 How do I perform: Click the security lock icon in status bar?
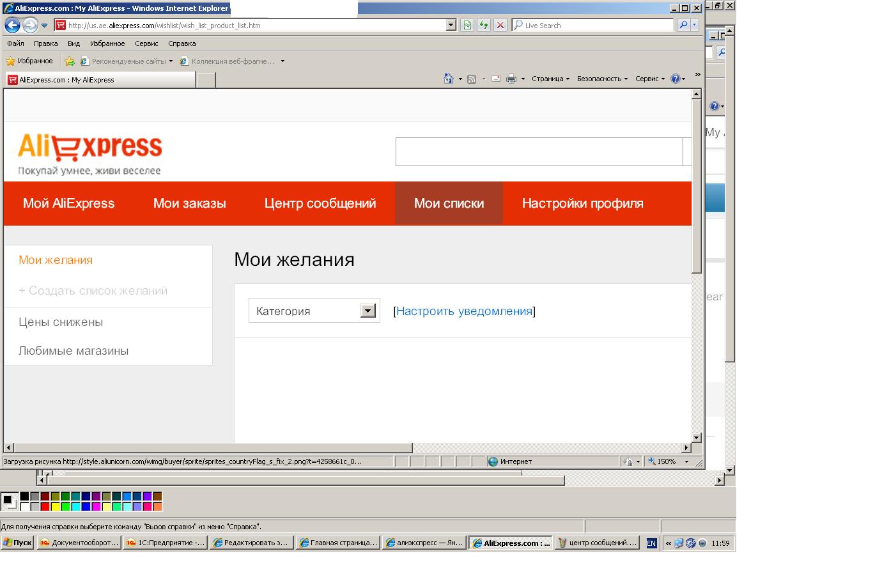click(628, 461)
